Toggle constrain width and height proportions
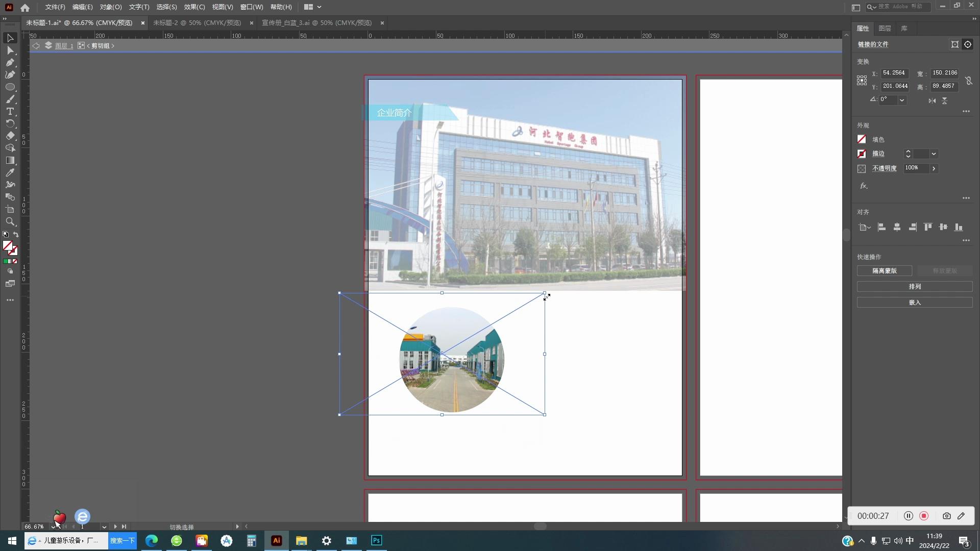Viewport: 980px width, 551px height. point(969,81)
